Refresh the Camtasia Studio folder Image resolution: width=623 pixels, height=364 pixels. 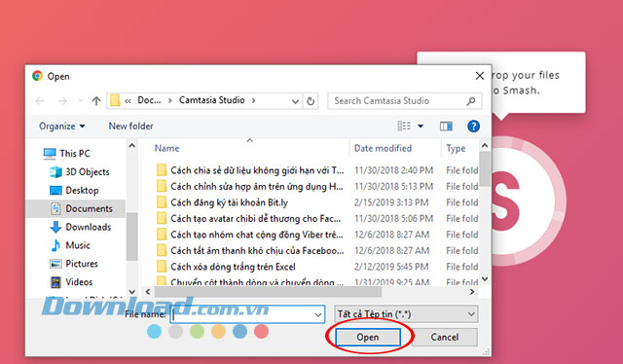(311, 101)
